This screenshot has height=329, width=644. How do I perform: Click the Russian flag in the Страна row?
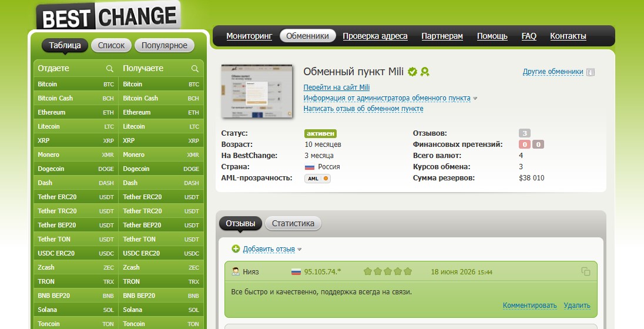coord(309,167)
